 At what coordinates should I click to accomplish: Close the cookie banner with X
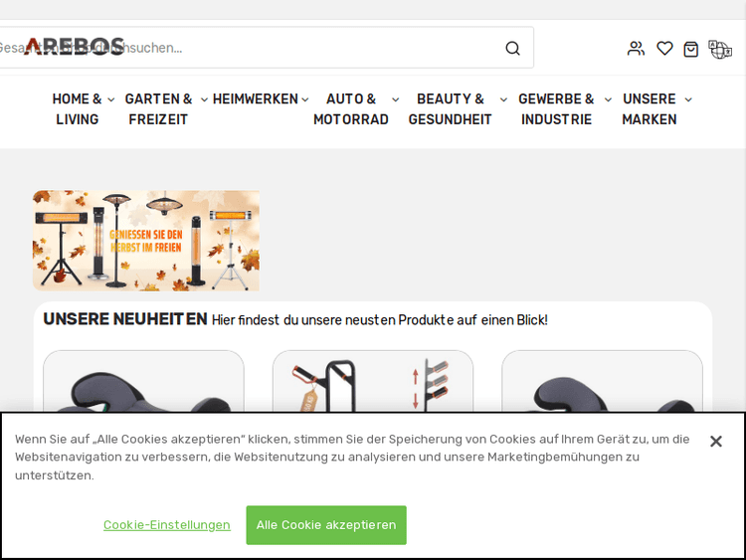(x=715, y=441)
